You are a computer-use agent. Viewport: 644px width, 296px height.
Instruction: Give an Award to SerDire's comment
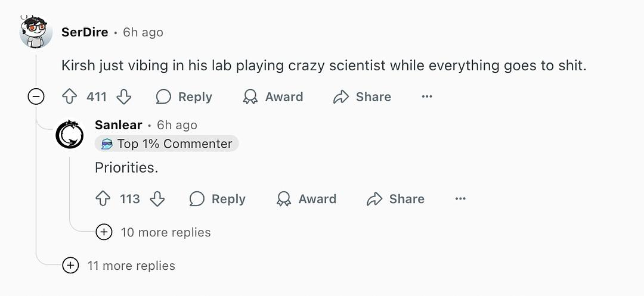point(273,97)
